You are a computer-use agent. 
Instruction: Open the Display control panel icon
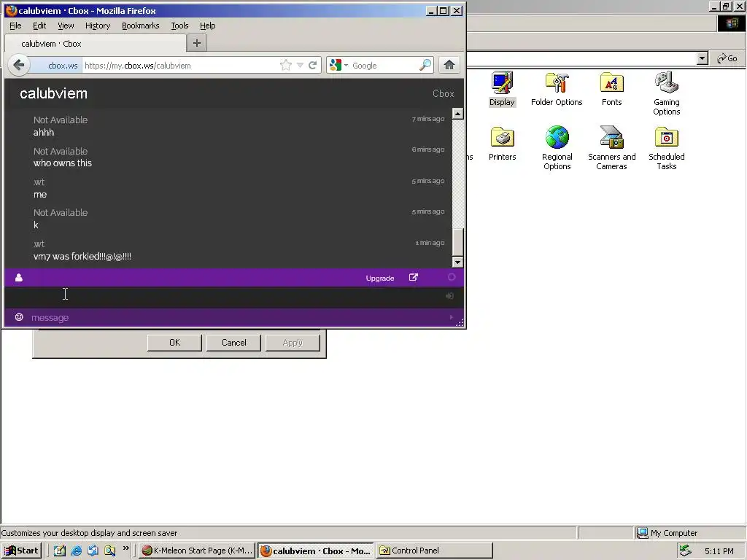click(502, 88)
